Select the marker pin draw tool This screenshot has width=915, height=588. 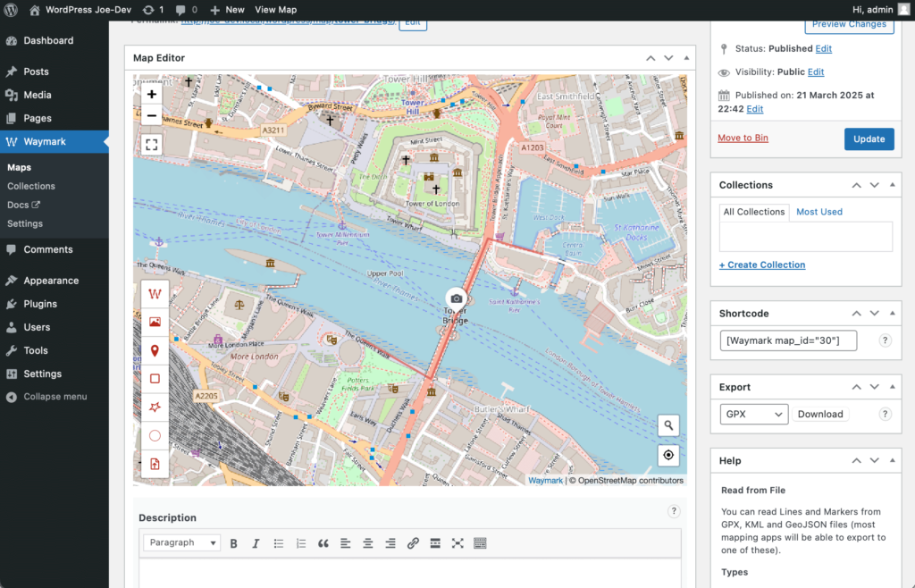[155, 351]
